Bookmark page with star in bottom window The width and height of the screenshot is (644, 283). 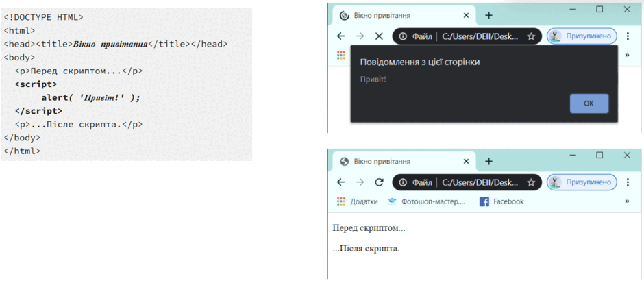(x=531, y=182)
